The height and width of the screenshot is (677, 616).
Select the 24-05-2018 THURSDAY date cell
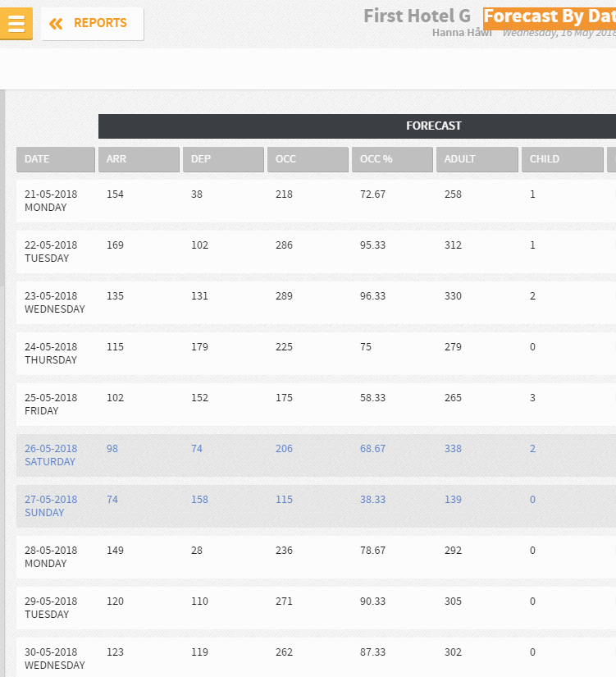51,354
